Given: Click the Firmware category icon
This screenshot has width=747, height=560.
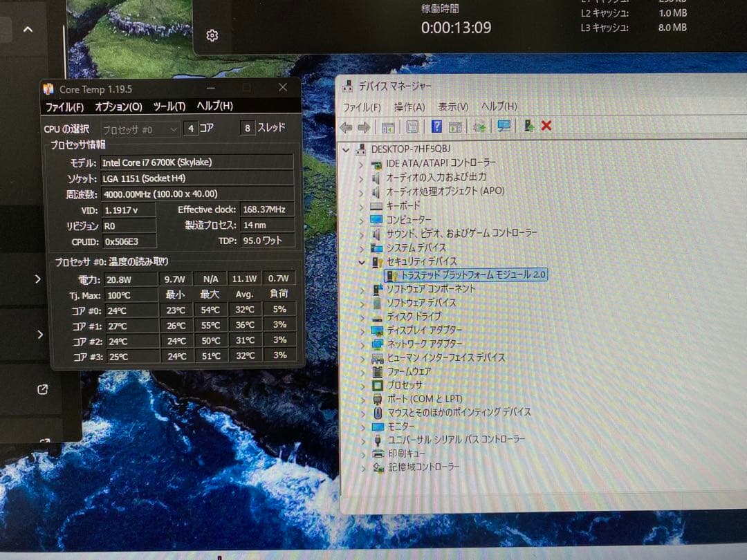Looking at the screenshot, I should (x=378, y=371).
